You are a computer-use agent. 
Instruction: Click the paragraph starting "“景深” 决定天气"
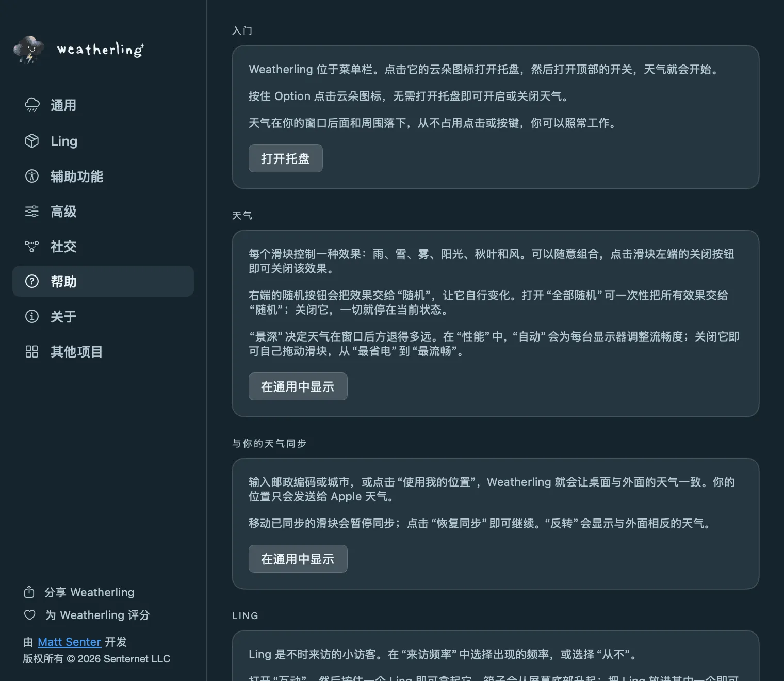tap(494, 344)
